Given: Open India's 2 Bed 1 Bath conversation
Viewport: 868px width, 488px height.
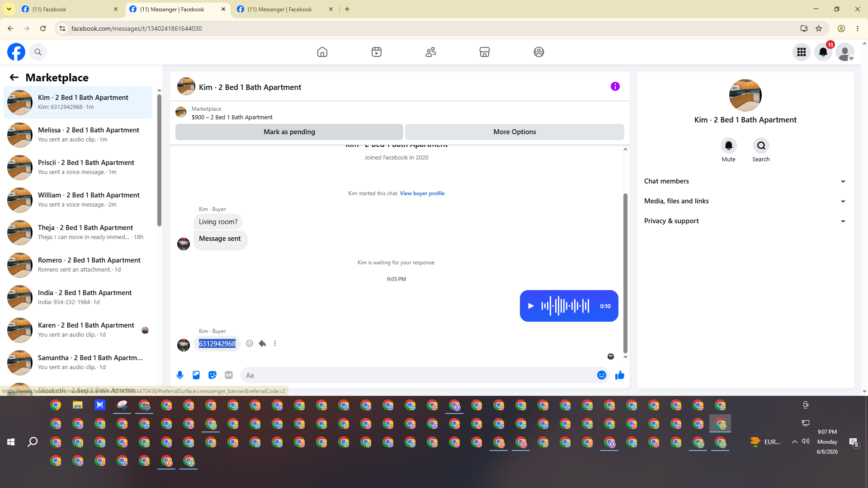Looking at the screenshot, I should [78, 298].
